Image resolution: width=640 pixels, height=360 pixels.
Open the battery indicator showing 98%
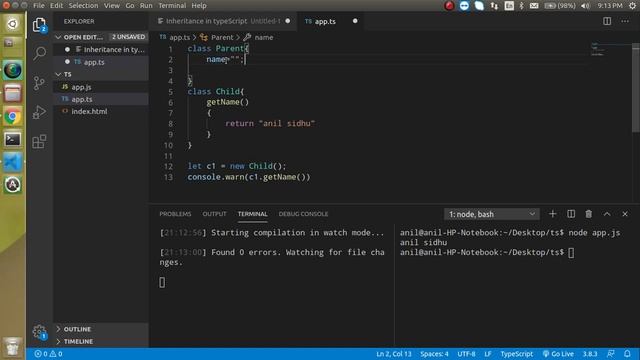[560, 6]
